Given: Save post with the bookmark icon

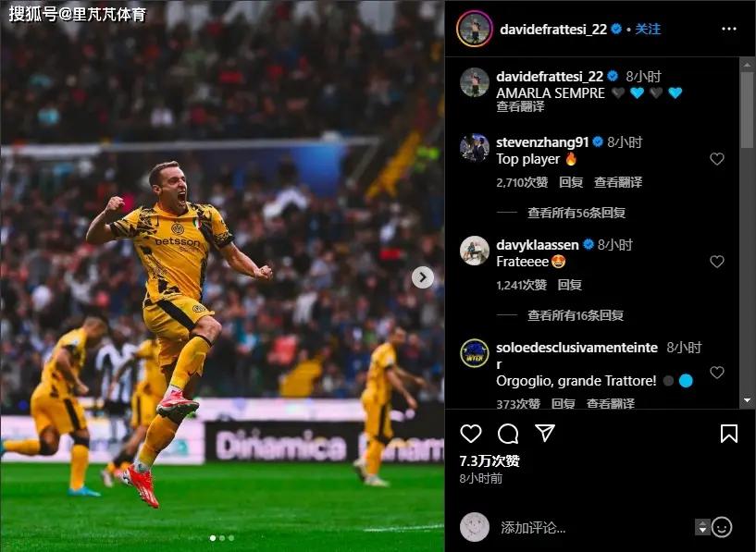Looking at the screenshot, I should click(728, 434).
